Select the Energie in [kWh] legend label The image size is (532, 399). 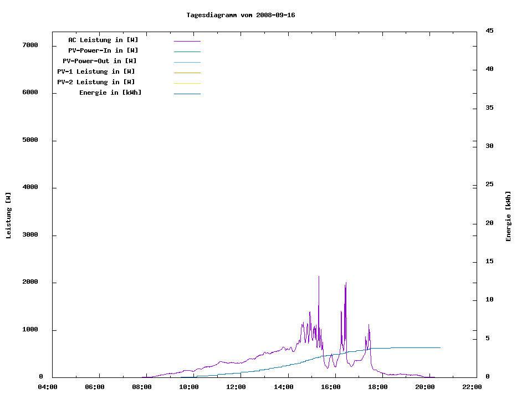point(110,93)
